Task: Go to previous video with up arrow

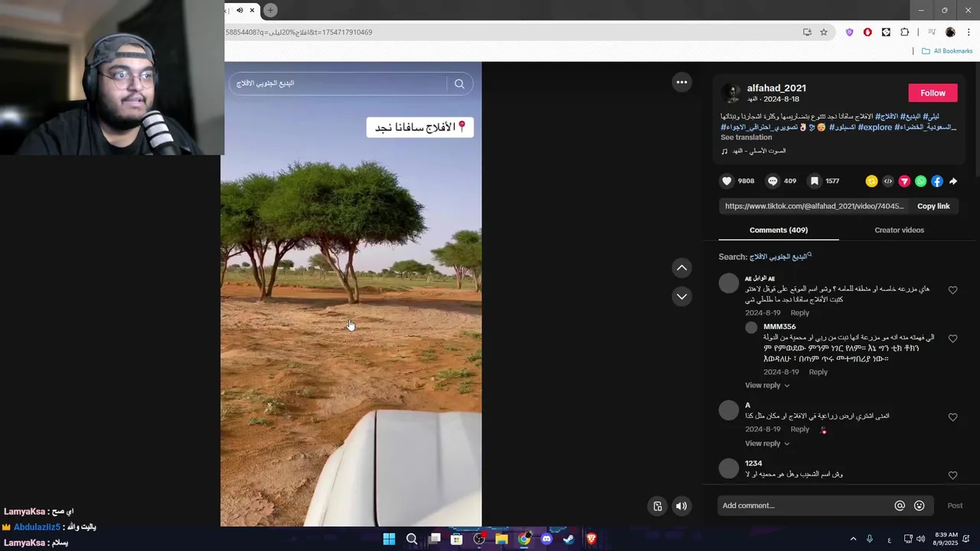Action: click(681, 268)
